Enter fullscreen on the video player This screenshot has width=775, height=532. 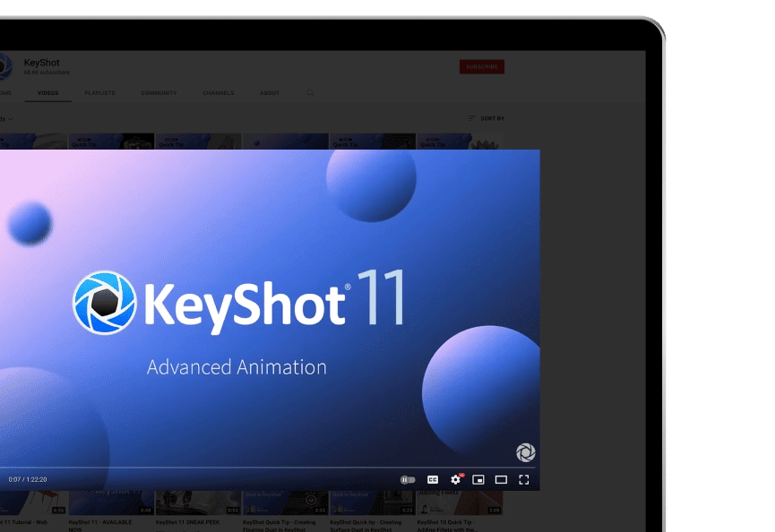[x=524, y=480]
